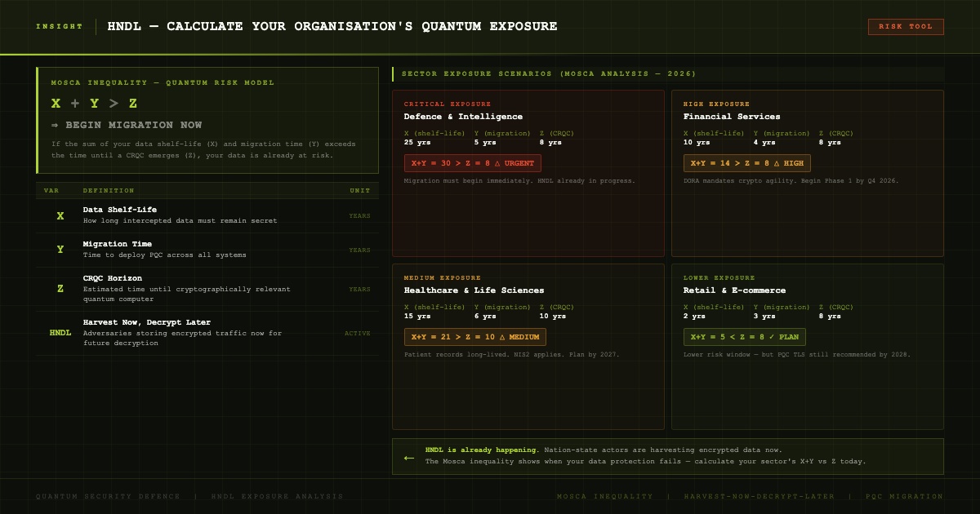Click 'DORA mandates crypto agility' note
Screen dimensions: 980x514
(x=791, y=181)
